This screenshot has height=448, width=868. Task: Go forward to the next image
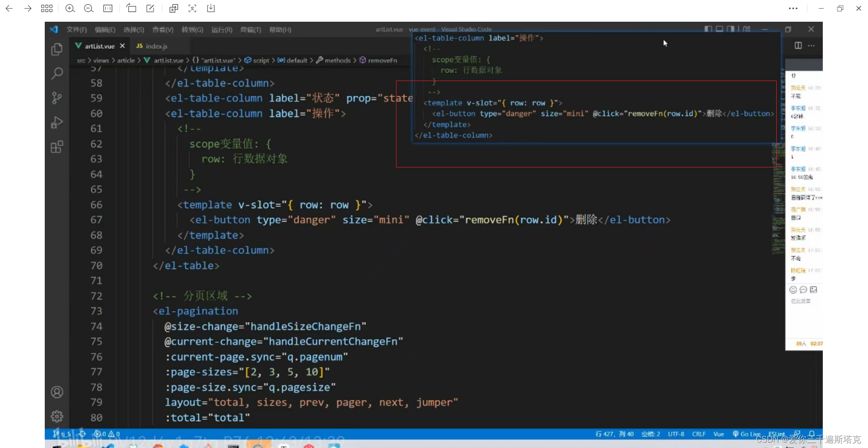28,8
